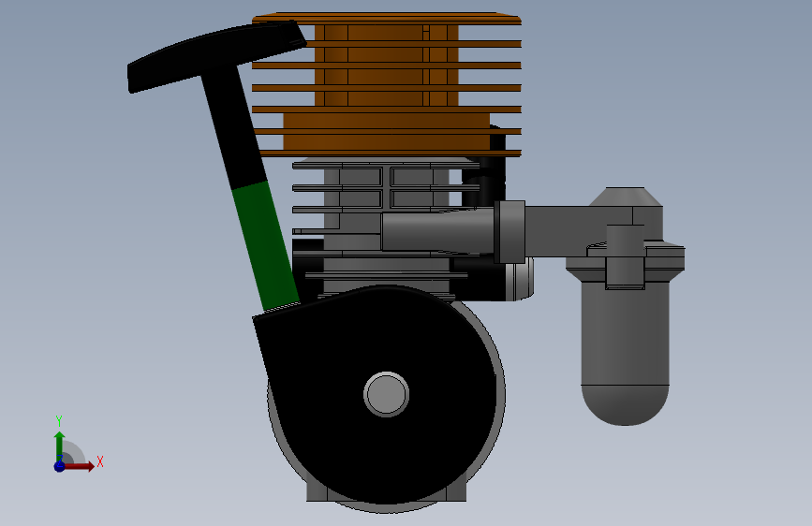Screen dimensions: 812x526
Task: Select the gray round shaft cap at housing center
Action: coord(386,394)
